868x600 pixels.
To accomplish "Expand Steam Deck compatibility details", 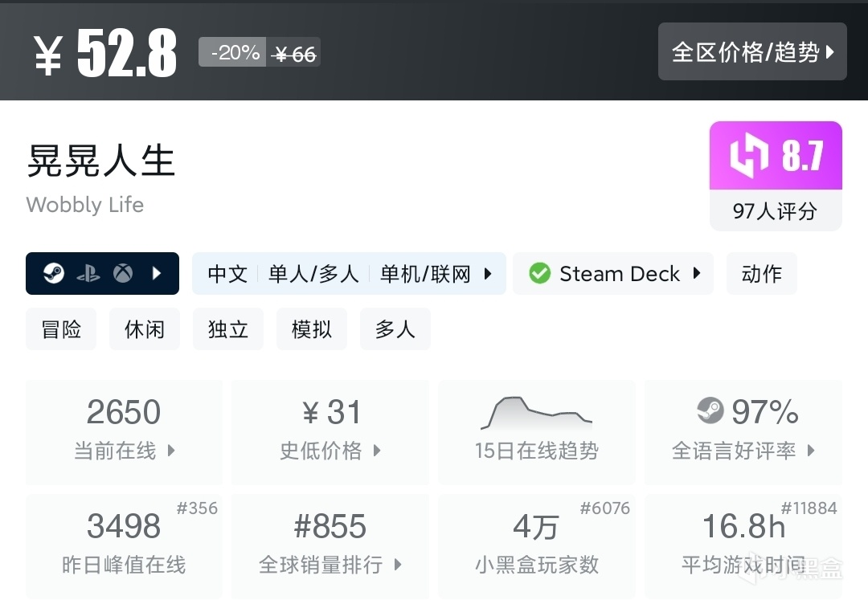I will click(x=696, y=274).
